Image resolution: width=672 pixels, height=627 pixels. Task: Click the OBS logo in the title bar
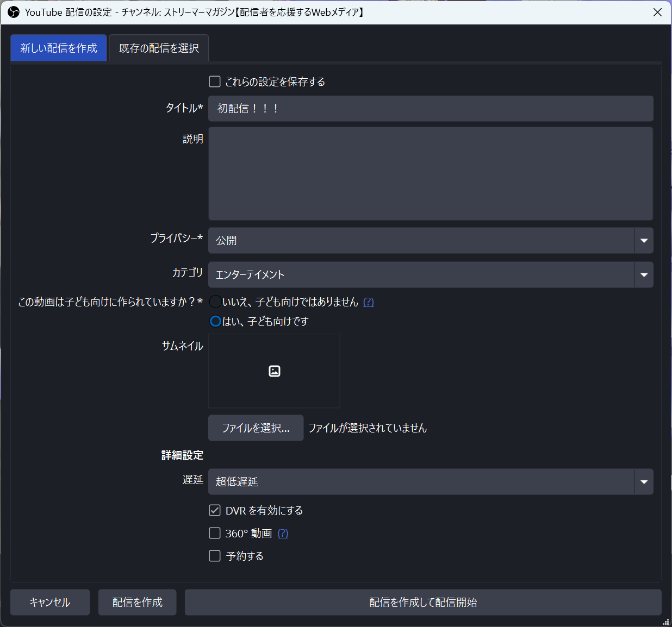tap(14, 12)
